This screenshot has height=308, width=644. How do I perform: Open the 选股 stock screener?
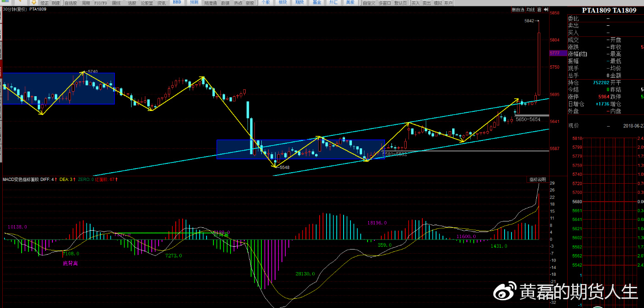(x=132, y=3)
